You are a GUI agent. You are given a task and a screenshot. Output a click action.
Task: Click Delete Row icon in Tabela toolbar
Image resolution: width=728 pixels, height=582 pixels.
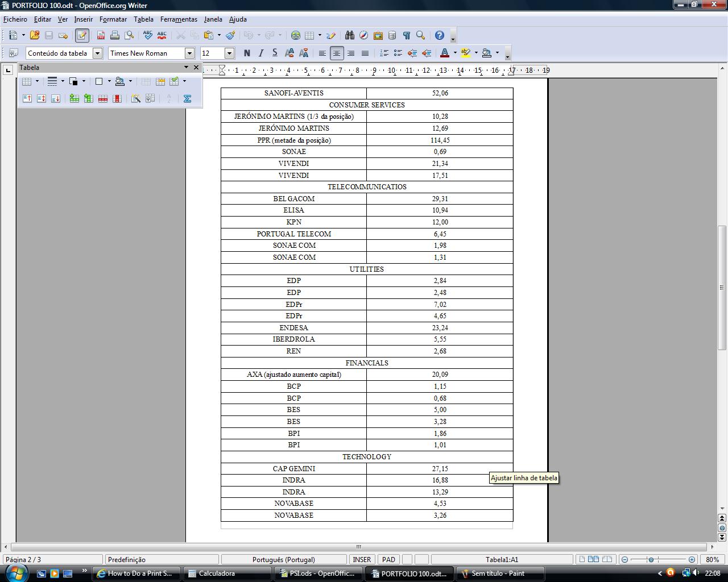tap(103, 98)
